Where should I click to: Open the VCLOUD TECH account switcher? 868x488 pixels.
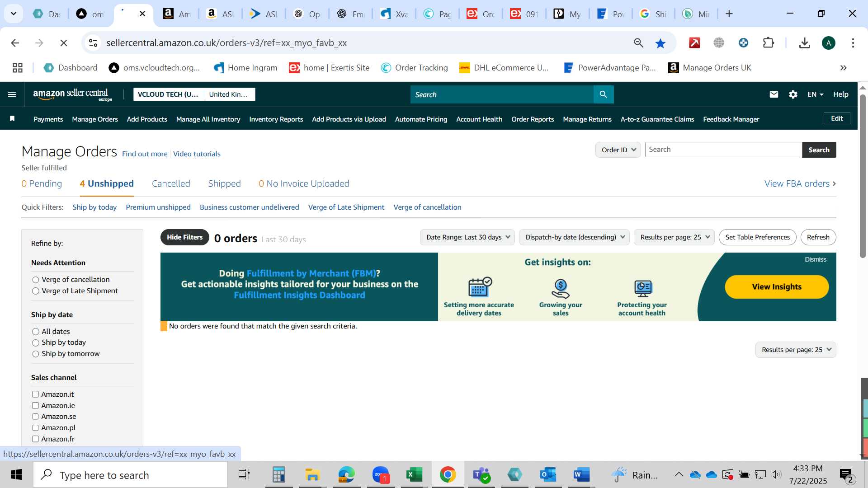194,94
